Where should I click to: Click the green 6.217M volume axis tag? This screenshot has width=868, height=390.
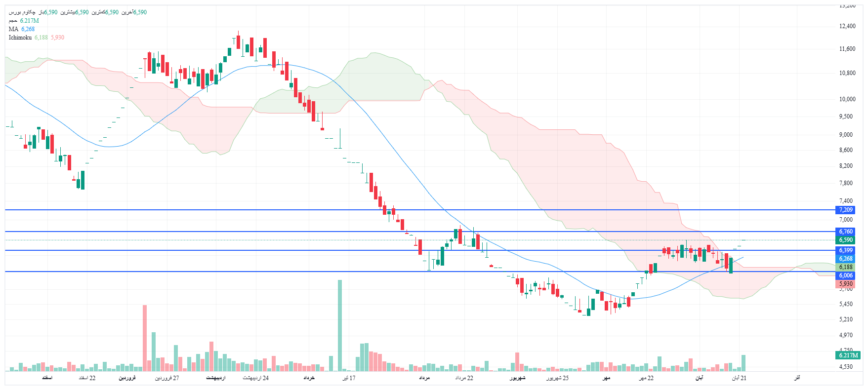coord(848,355)
